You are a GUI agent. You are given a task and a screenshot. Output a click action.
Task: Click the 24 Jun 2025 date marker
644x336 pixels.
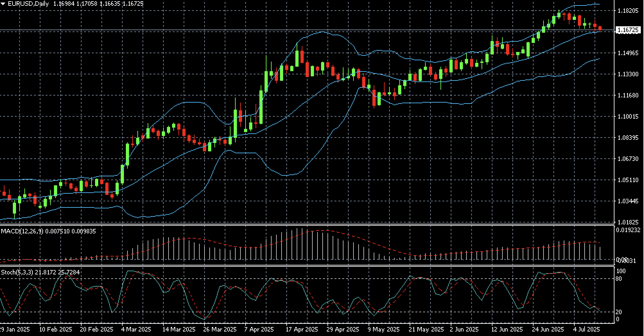pyautogui.click(x=548, y=329)
